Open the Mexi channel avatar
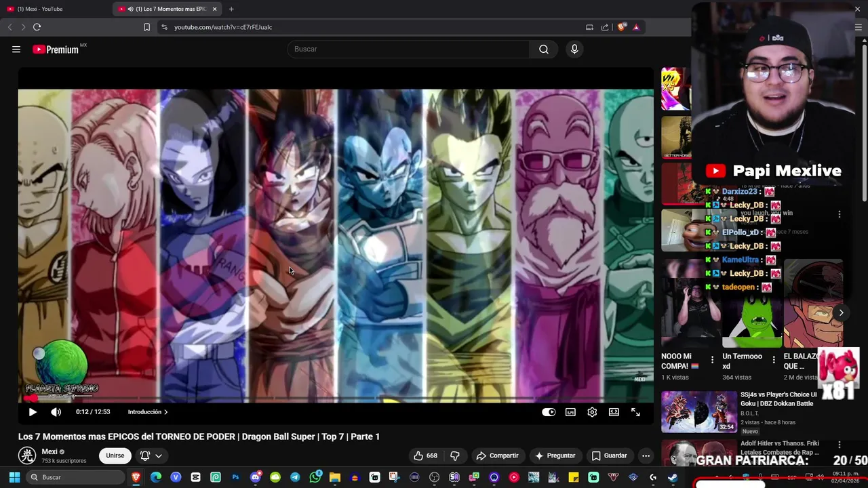868x488 pixels. tap(27, 455)
